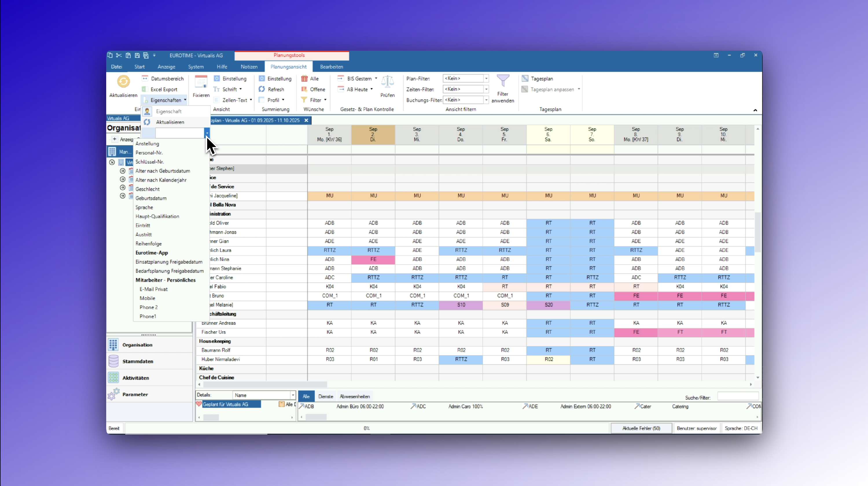Click the Refresh icon in Summierung group
Viewport: 868px width, 486px height.
pyautogui.click(x=262, y=89)
